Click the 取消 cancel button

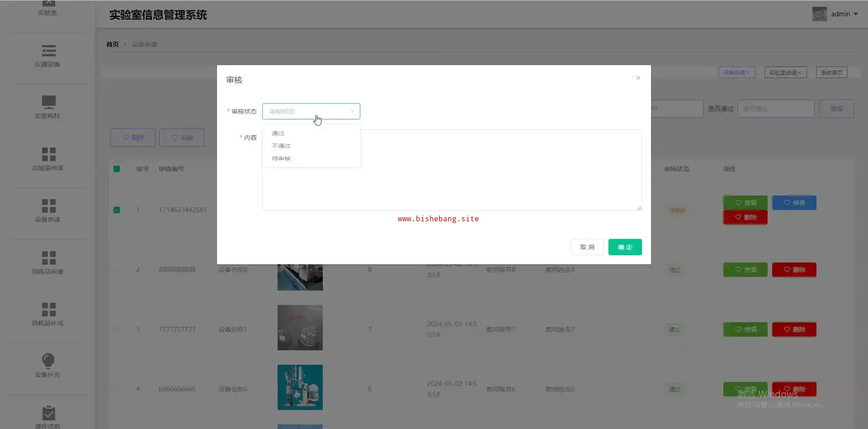click(x=587, y=247)
